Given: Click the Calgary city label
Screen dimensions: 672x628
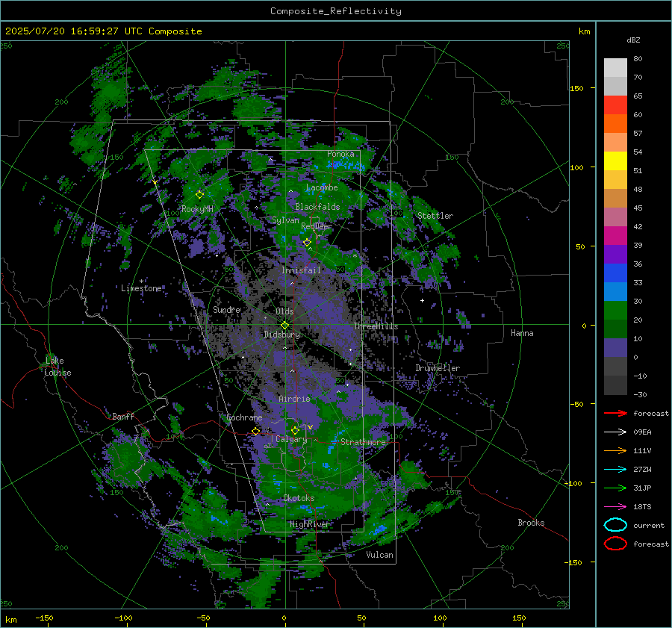Looking at the screenshot, I should tap(291, 439).
